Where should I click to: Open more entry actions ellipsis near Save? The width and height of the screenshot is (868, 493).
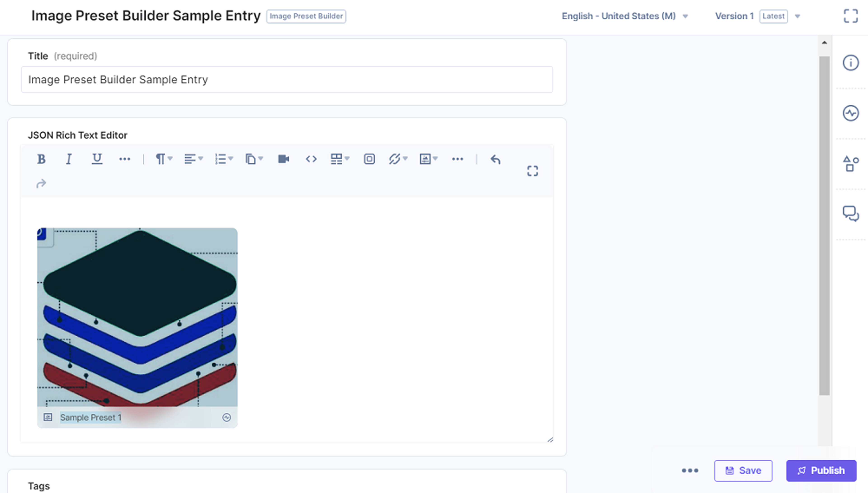coord(690,470)
